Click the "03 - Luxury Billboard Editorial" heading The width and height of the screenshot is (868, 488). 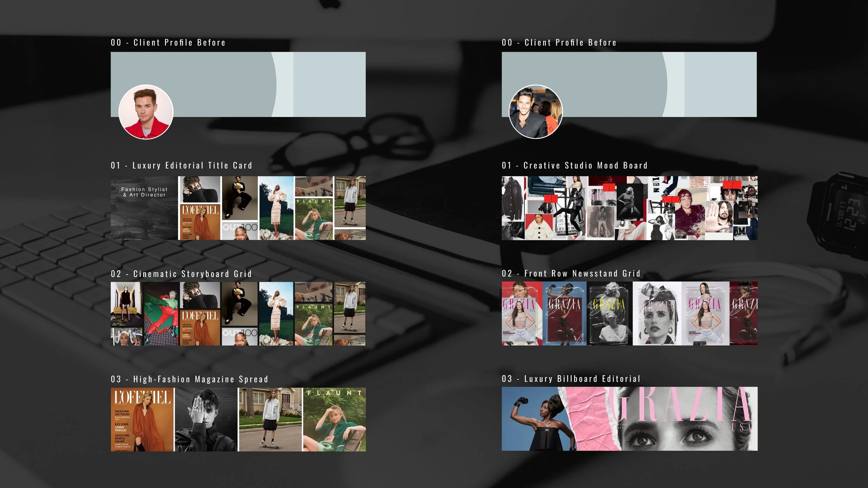(x=571, y=379)
